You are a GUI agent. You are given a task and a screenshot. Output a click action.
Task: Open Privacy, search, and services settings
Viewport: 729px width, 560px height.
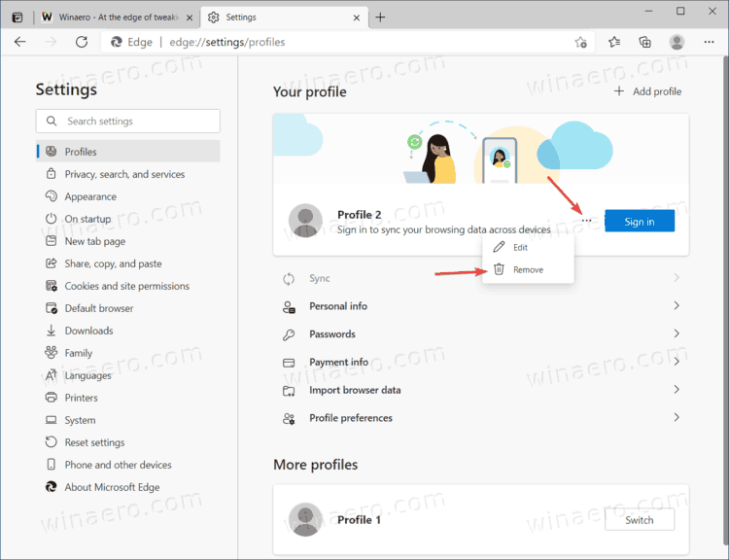tap(124, 174)
